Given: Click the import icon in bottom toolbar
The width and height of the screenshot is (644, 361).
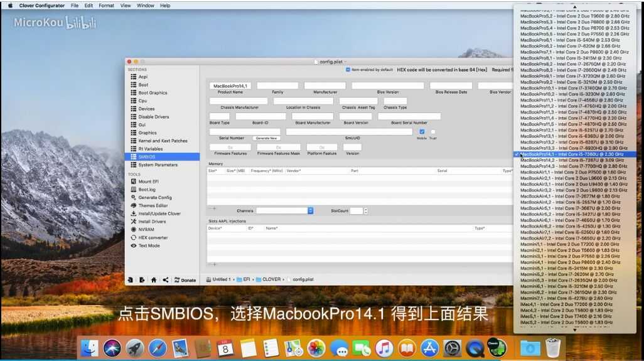Looking at the screenshot, I should pyautogui.click(x=130, y=280).
